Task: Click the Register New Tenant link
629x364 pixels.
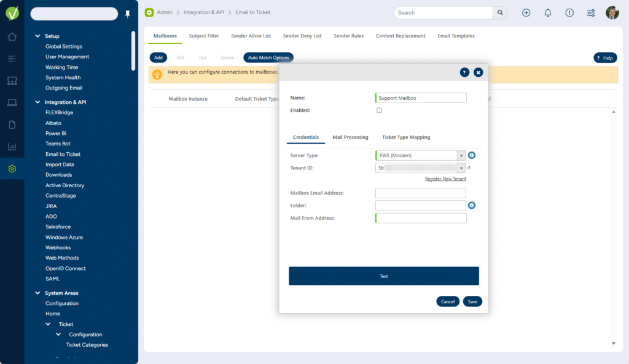Action: click(x=445, y=179)
